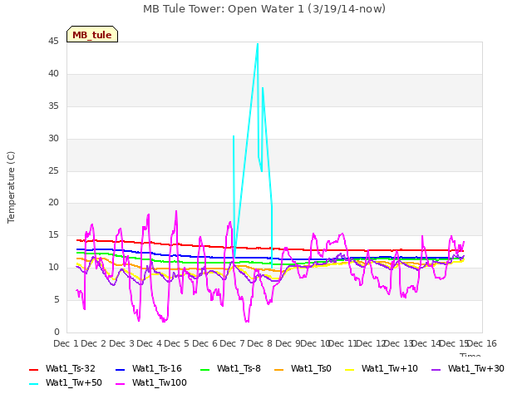Click the Dec 9 x-axis label
Screen dimensions: 532x399
(288, 343)
